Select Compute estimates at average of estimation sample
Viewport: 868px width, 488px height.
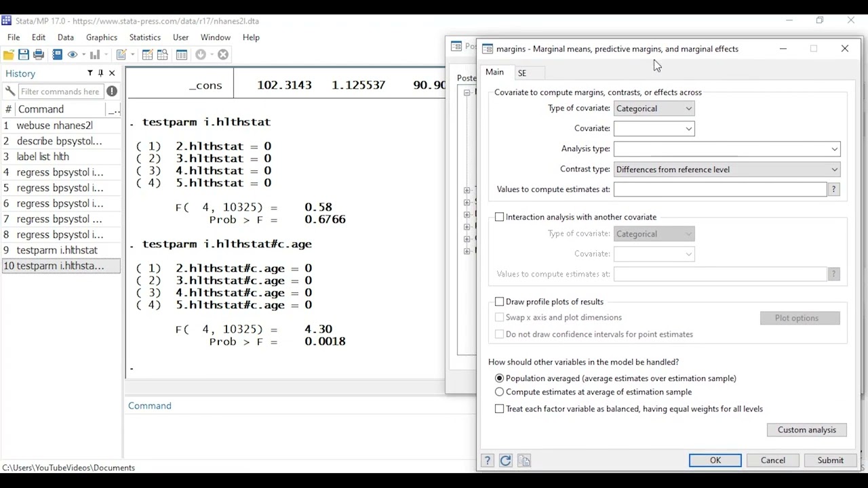coord(500,392)
